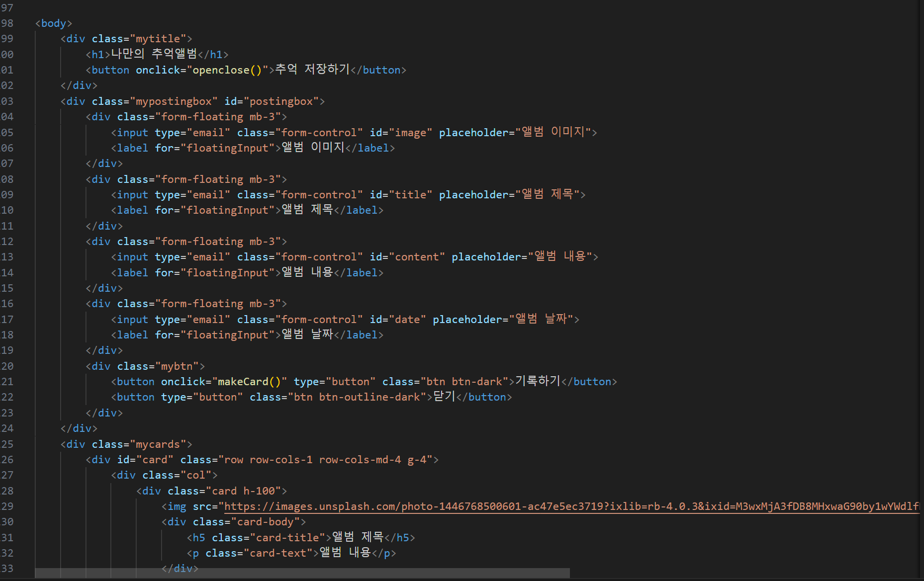Click button text 추억 저장하기
The height and width of the screenshot is (581, 924).
point(313,70)
